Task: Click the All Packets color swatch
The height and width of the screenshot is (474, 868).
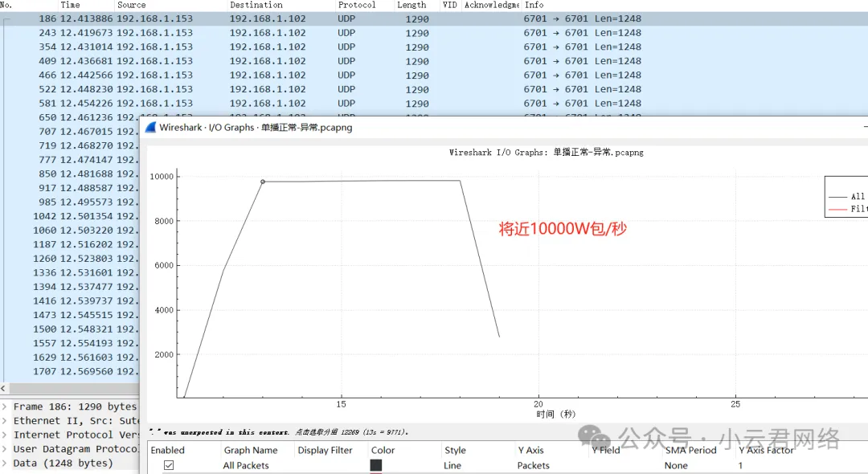Action: tap(377, 465)
